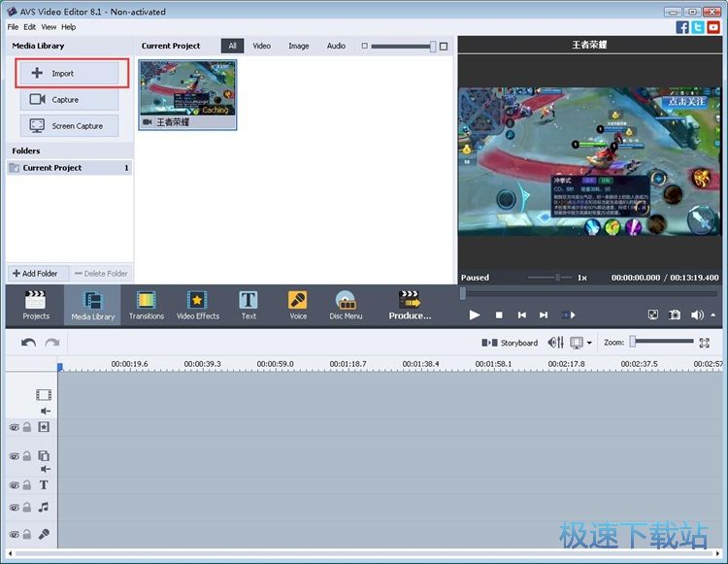Lock the voice track
This screenshot has height=564, width=728.
tap(27, 534)
